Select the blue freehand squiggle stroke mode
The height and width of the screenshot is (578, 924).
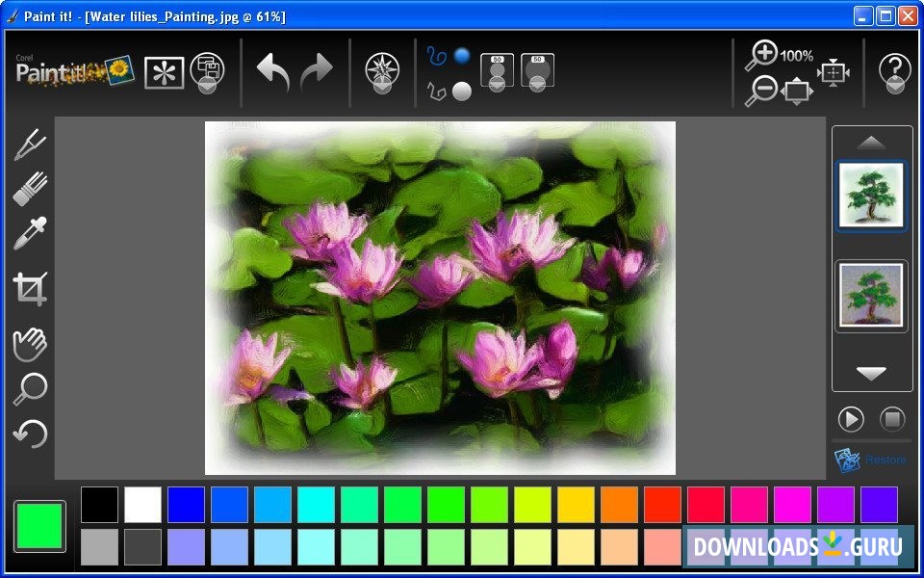point(437,56)
